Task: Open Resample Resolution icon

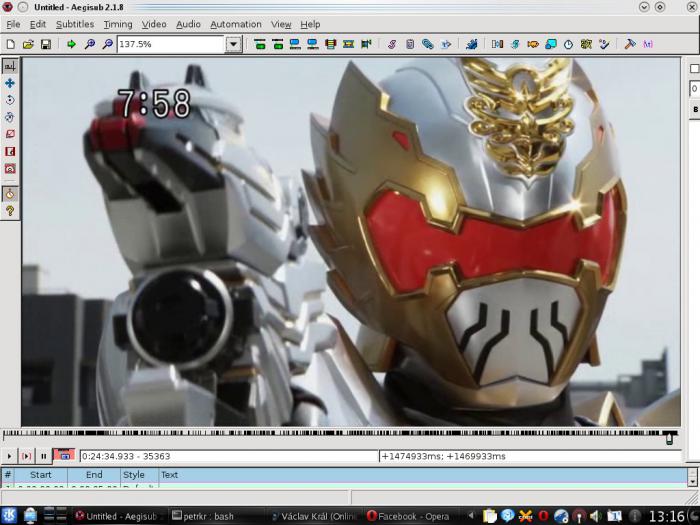Action: (550, 44)
